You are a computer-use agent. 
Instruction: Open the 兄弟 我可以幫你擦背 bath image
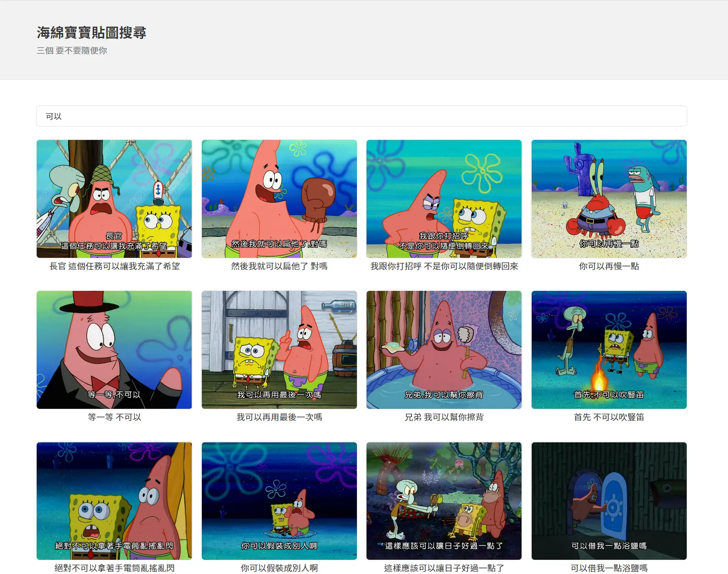pyautogui.click(x=444, y=350)
